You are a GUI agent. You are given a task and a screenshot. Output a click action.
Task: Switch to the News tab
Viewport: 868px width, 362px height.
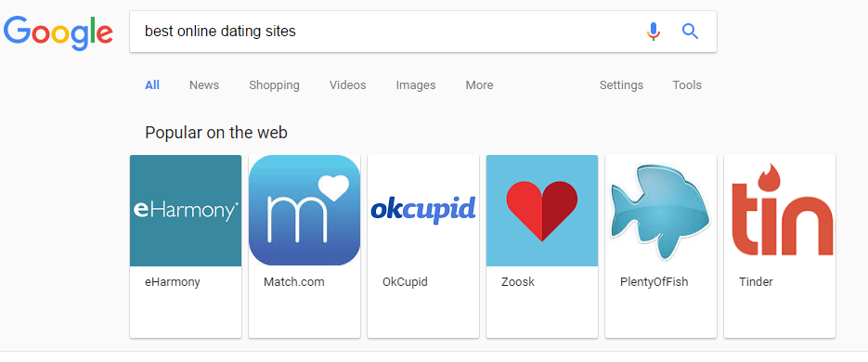click(x=204, y=85)
